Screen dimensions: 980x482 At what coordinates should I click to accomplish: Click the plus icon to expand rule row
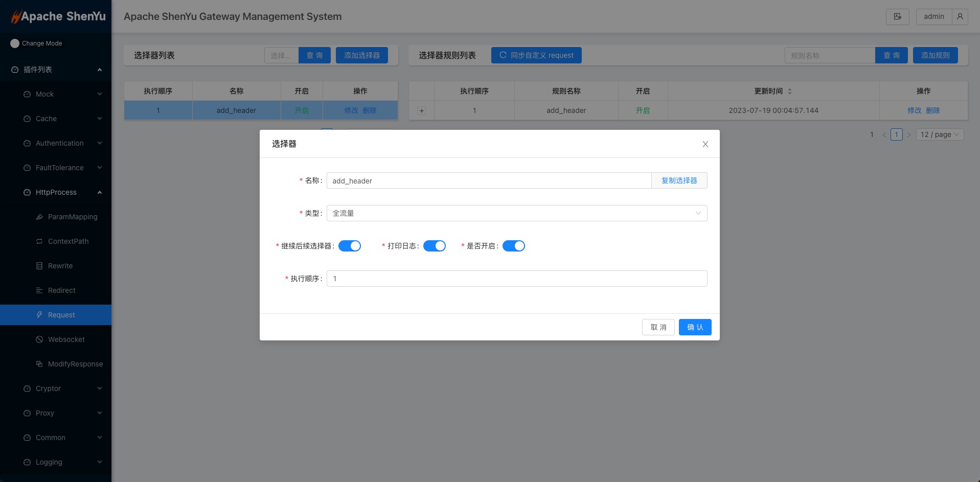coord(421,111)
